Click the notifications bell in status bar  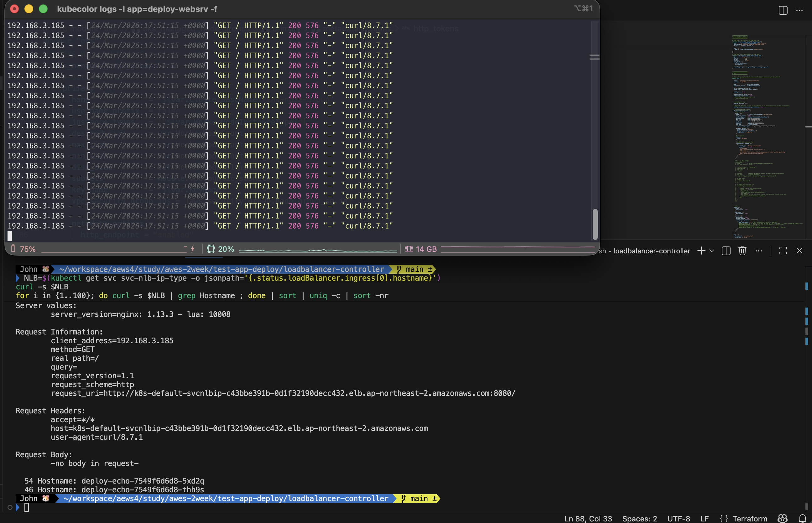[x=803, y=518]
